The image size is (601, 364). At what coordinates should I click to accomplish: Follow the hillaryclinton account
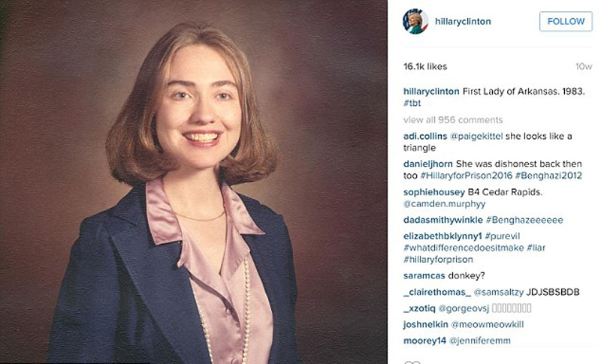click(x=566, y=22)
